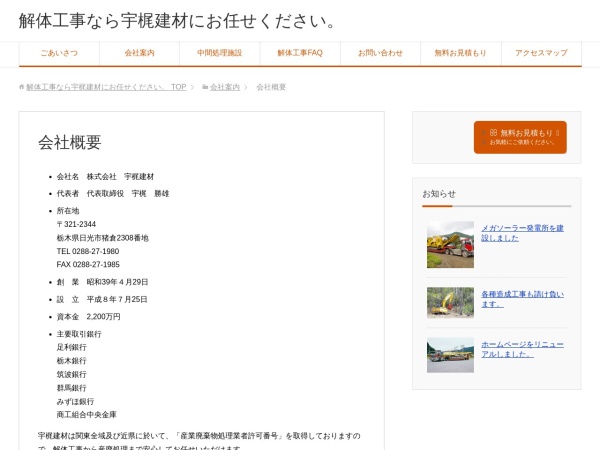Open the 会社案内 menu item
Image resolution: width=600 pixels, height=450 pixels.
pyautogui.click(x=139, y=53)
